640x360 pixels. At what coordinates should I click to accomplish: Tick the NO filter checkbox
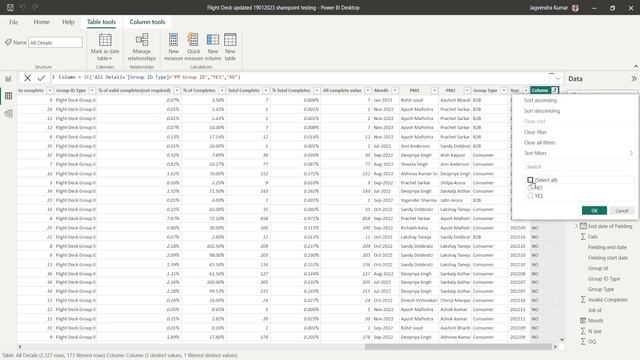(530, 188)
